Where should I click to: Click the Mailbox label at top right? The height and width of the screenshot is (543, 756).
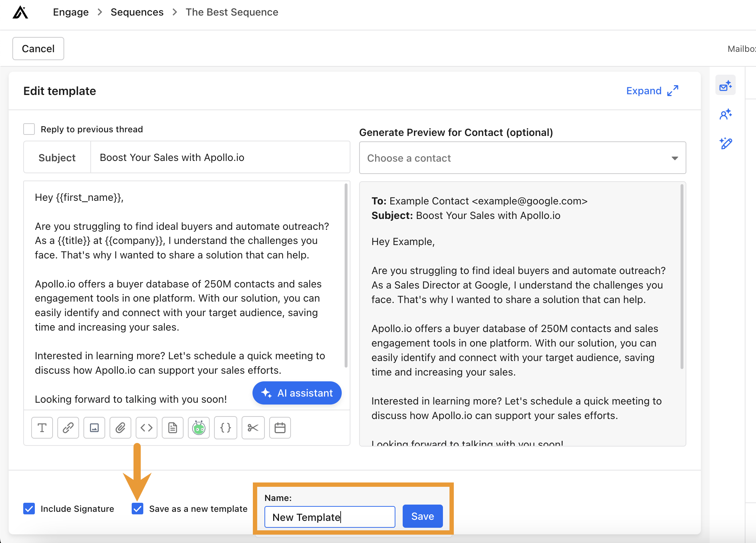click(741, 49)
